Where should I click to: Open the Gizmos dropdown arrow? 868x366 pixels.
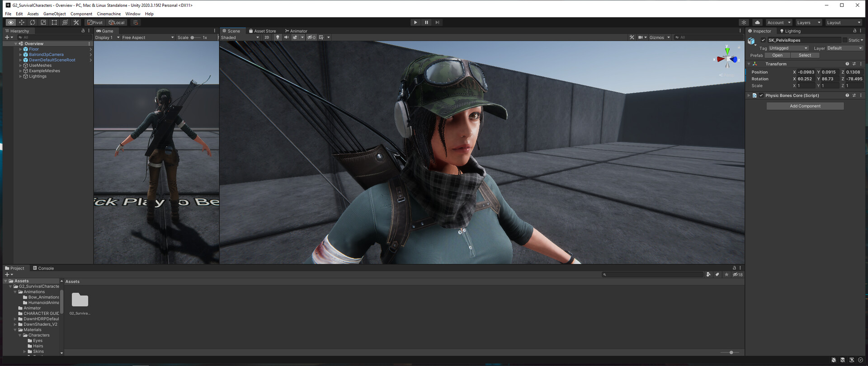(x=669, y=38)
